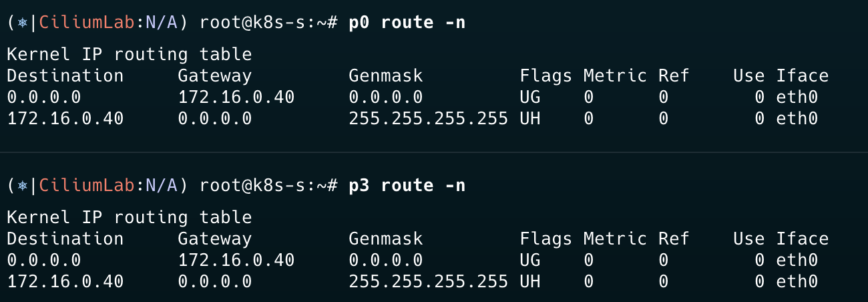
Task: Click destination 172.16.0.40 in second table
Action: click(65, 281)
